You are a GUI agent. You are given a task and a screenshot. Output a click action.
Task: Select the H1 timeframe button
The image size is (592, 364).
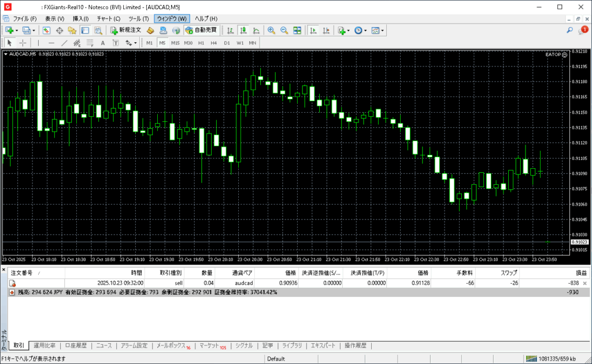tap(201, 43)
